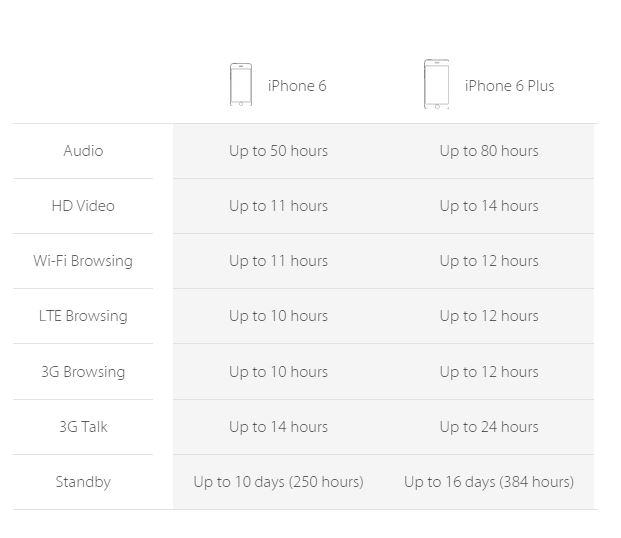Viewport: 621px width, 538px height.
Task: Select the Up to 24 hours cell
Action: point(489,427)
